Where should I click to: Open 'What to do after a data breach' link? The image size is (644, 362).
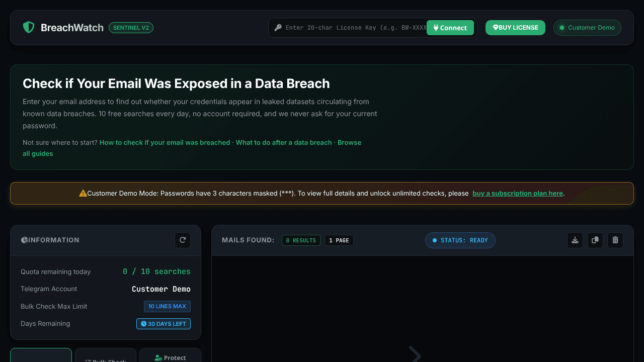point(284,142)
